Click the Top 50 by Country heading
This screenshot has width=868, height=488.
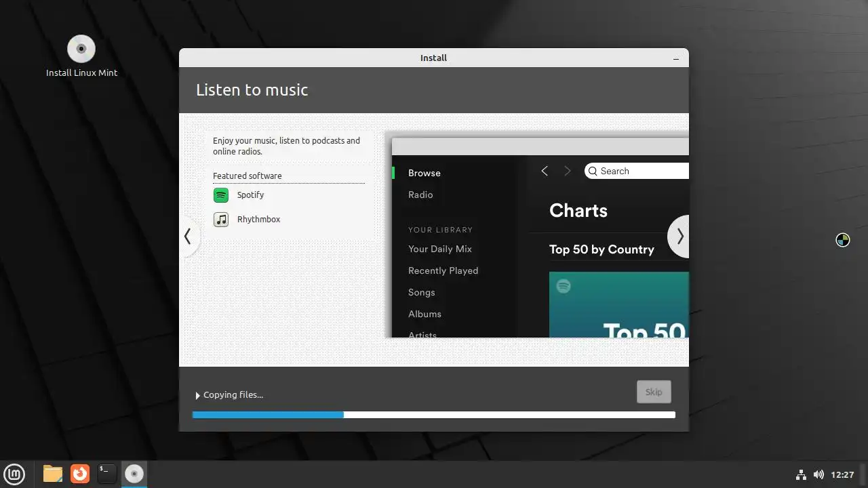[x=601, y=249]
